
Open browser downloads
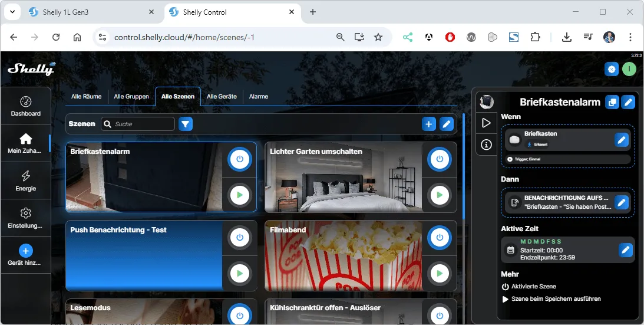coord(567,37)
